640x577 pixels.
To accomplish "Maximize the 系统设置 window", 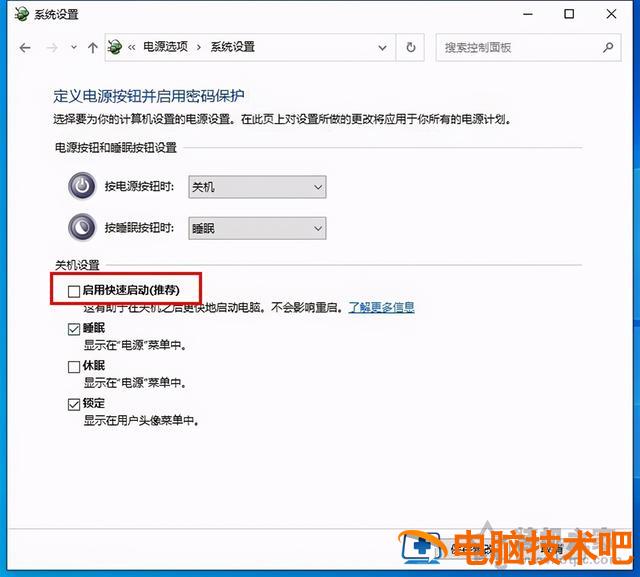I will point(569,14).
